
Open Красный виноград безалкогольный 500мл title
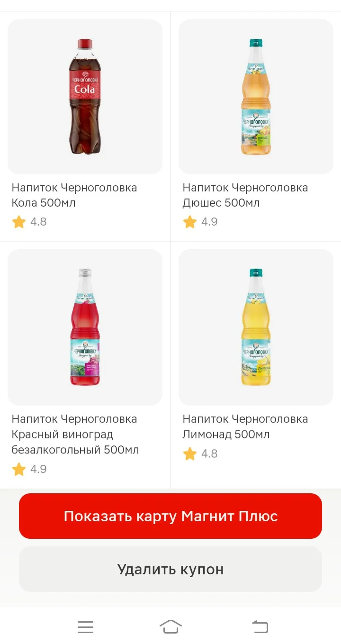[75, 434]
